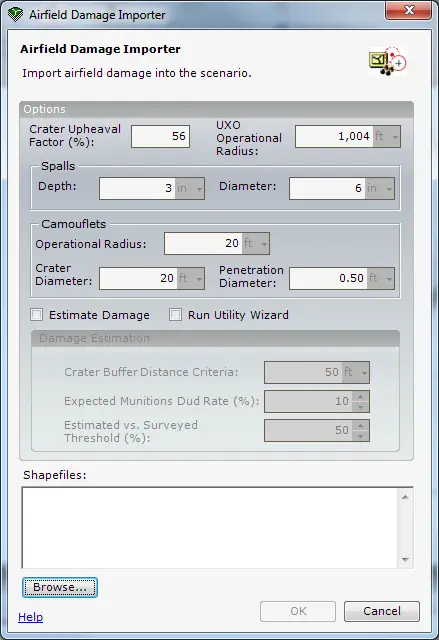Click the Penetration Diameter value field
The image size is (439, 640).
328,279
